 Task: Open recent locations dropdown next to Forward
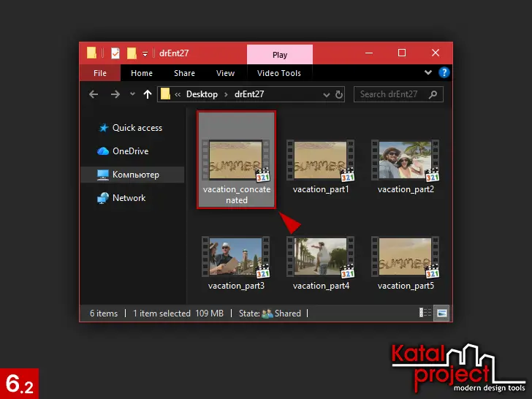tap(132, 94)
